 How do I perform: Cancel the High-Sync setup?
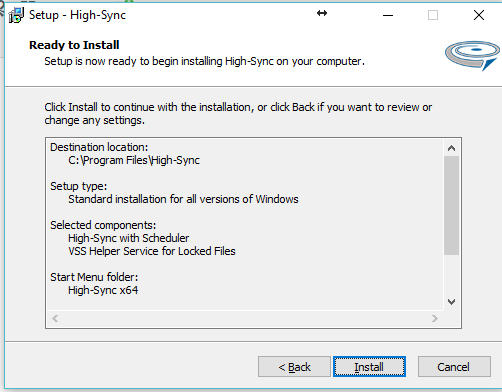[454, 367]
